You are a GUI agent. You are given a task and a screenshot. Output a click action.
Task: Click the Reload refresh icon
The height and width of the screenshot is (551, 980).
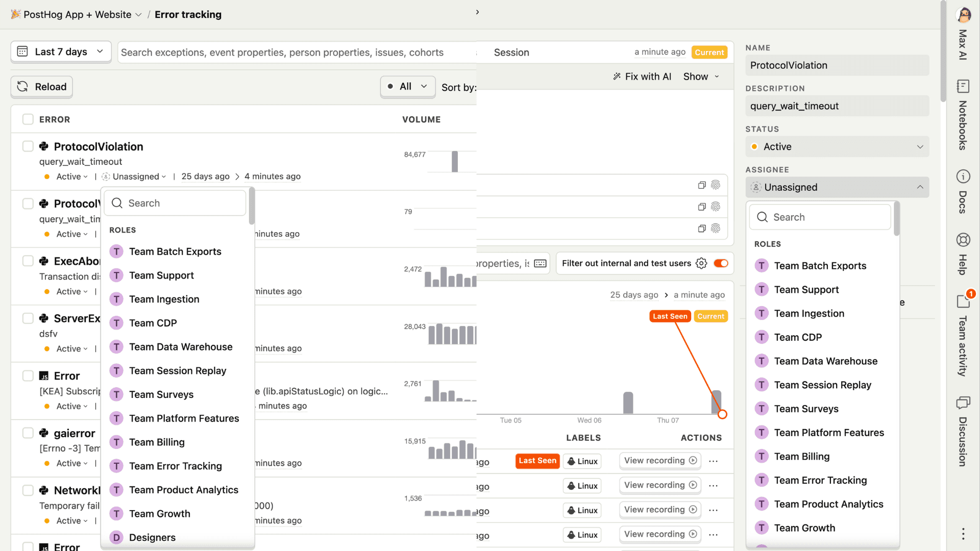(22, 87)
